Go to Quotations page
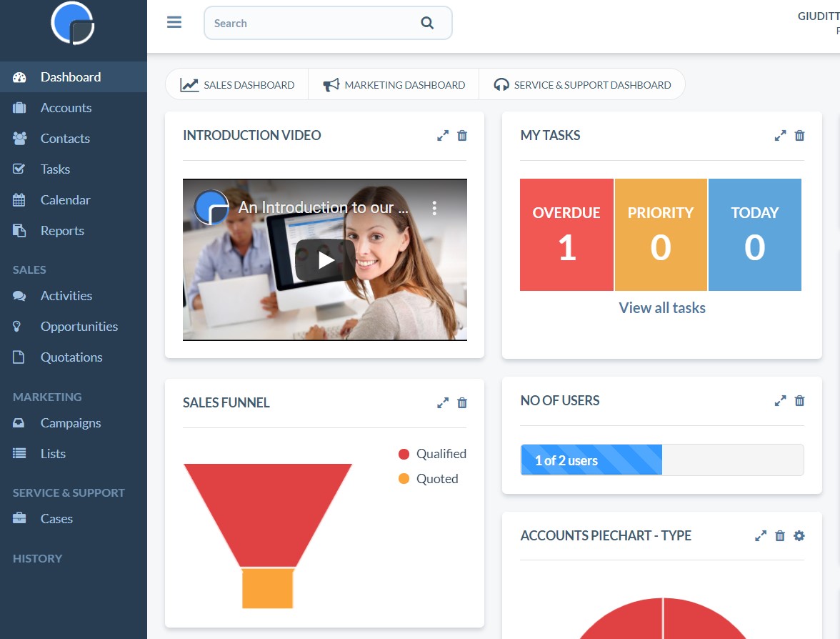The image size is (840, 639). click(x=74, y=357)
